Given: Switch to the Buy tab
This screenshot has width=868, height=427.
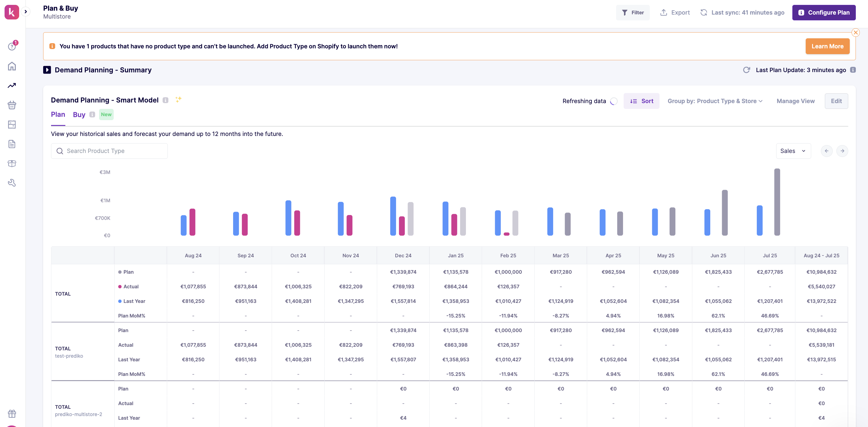Looking at the screenshot, I should (79, 115).
